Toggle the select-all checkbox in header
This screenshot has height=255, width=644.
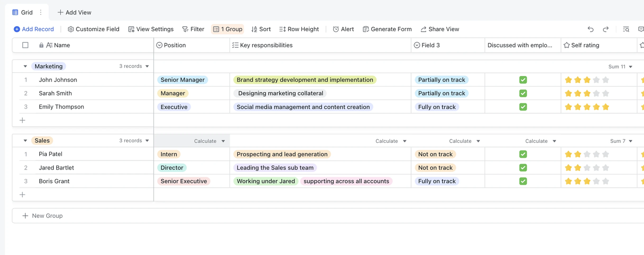(x=25, y=45)
